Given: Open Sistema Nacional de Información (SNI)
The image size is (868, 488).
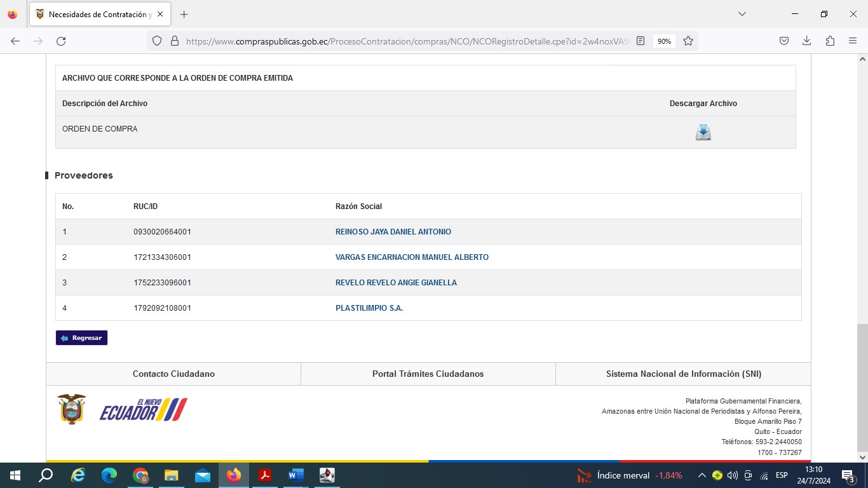Looking at the screenshot, I should coord(683,374).
